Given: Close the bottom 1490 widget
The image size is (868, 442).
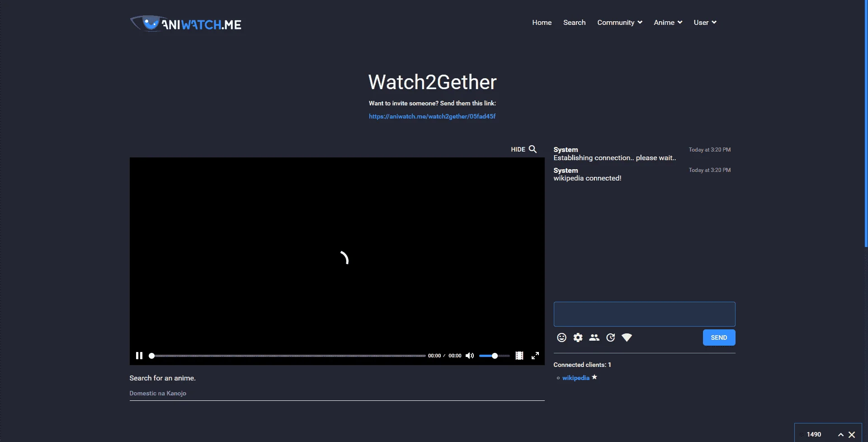Looking at the screenshot, I should point(852,434).
